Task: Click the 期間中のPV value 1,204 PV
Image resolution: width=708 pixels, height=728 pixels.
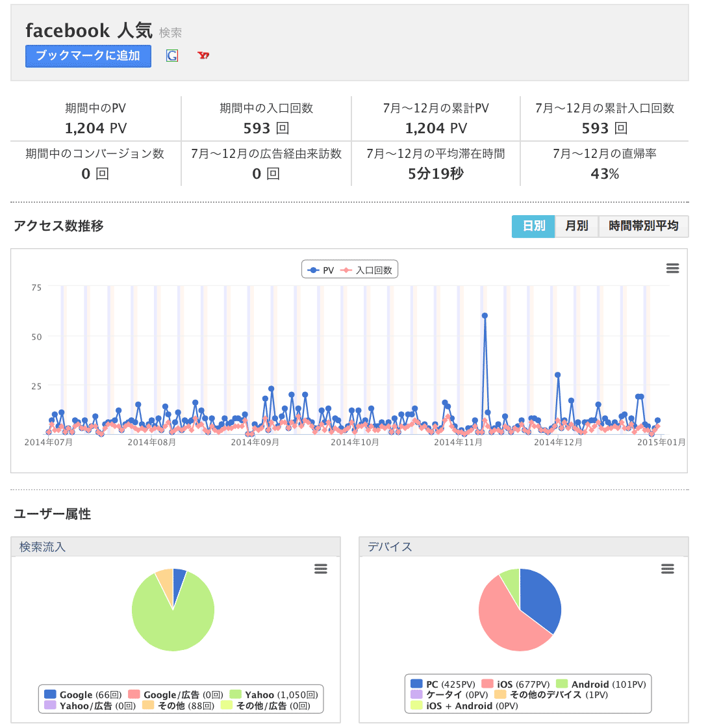Action: [x=95, y=128]
